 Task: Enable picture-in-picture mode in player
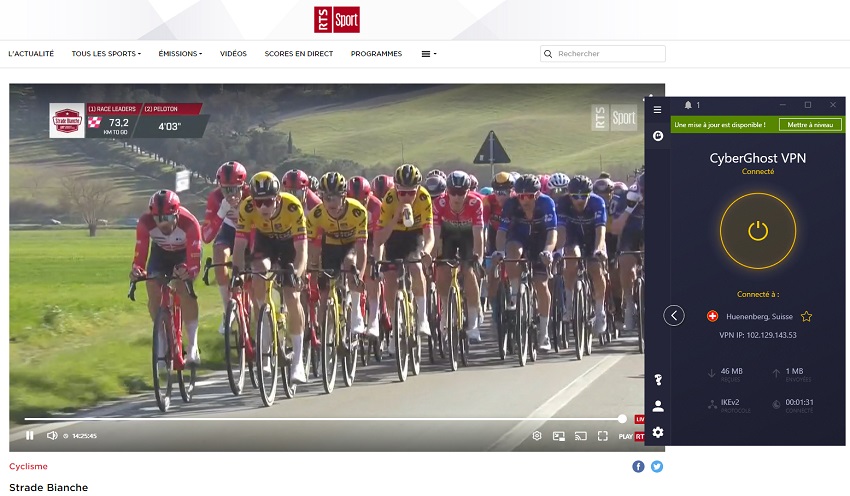[x=559, y=436]
